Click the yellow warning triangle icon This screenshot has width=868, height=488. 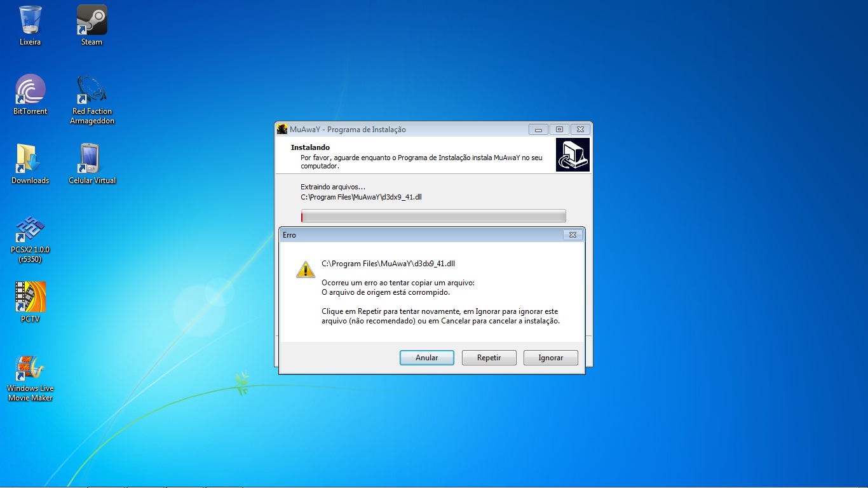pos(306,269)
